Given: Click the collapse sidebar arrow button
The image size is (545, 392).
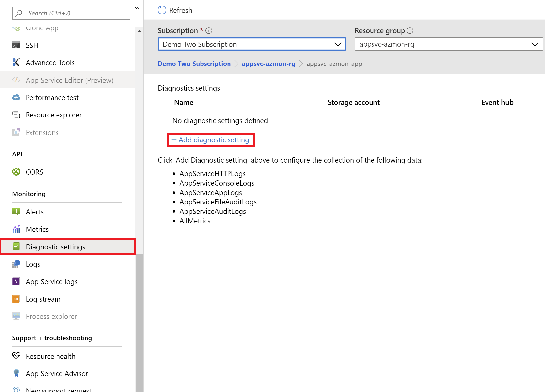Looking at the screenshot, I should coord(137,7).
